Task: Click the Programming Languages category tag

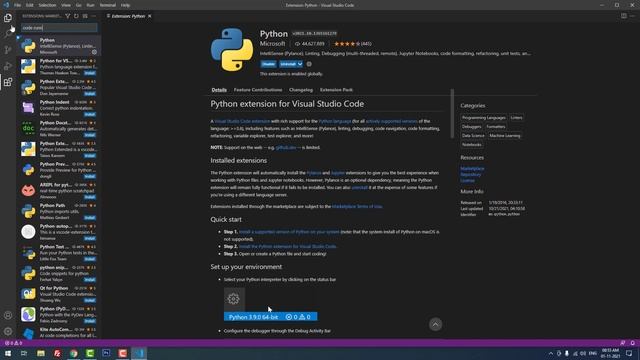Action: tap(484, 118)
